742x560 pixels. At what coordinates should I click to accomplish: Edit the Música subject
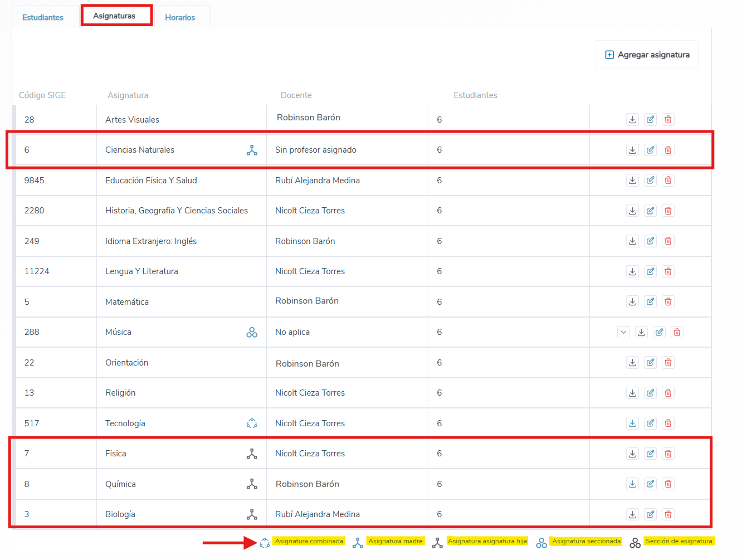pos(659,332)
